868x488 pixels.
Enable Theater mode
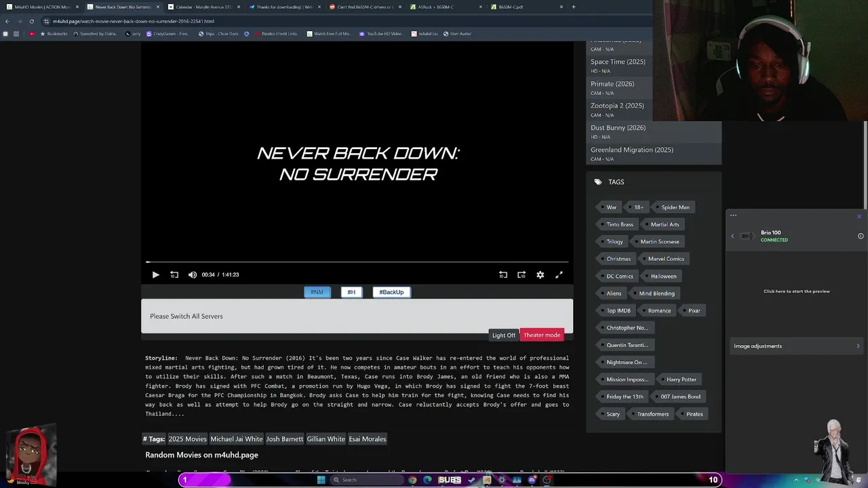pyautogui.click(x=542, y=335)
